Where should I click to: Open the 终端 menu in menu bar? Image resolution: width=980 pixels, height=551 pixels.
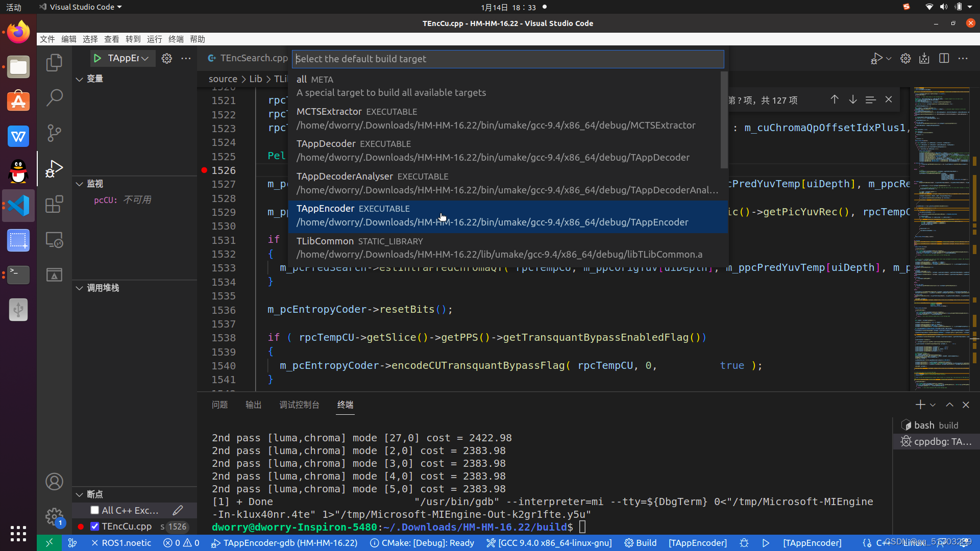pos(176,39)
